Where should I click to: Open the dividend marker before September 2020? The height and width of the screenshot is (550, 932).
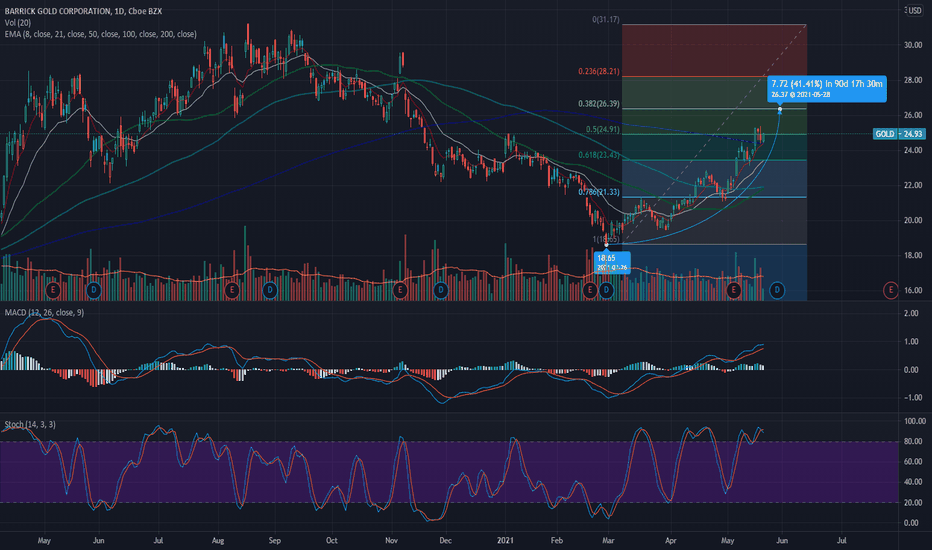coord(270,290)
